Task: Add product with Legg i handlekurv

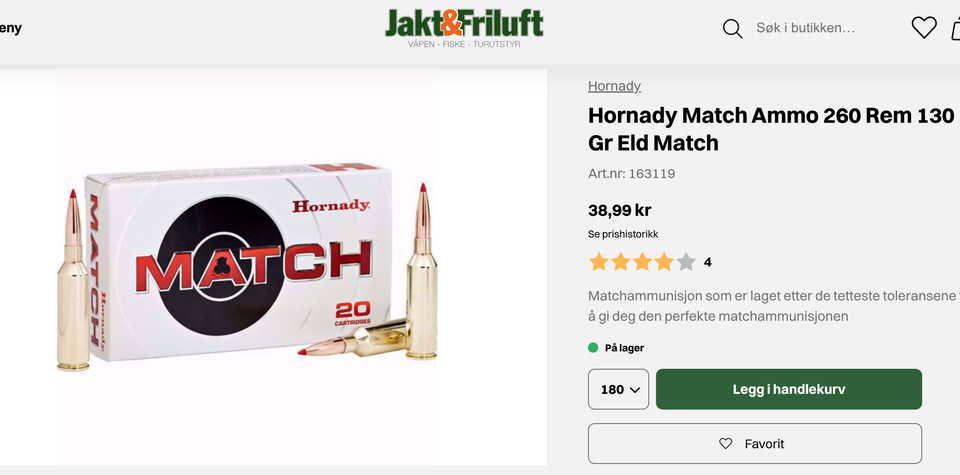Action: click(x=789, y=389)
